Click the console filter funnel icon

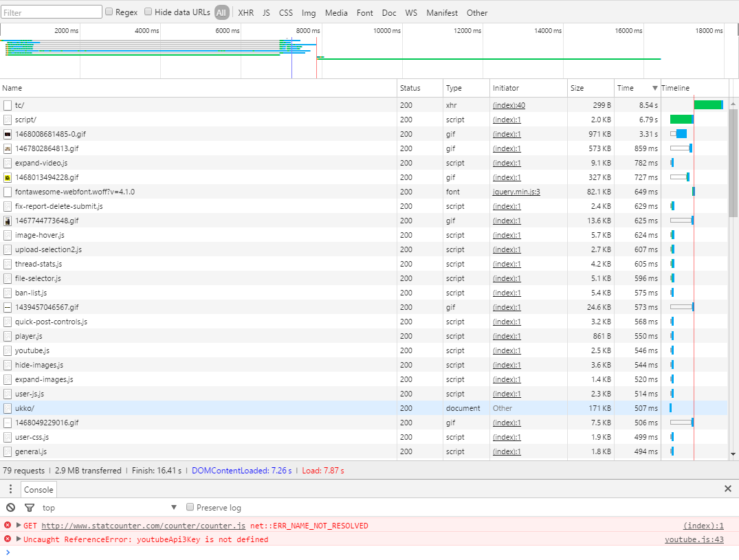(30, 508)
